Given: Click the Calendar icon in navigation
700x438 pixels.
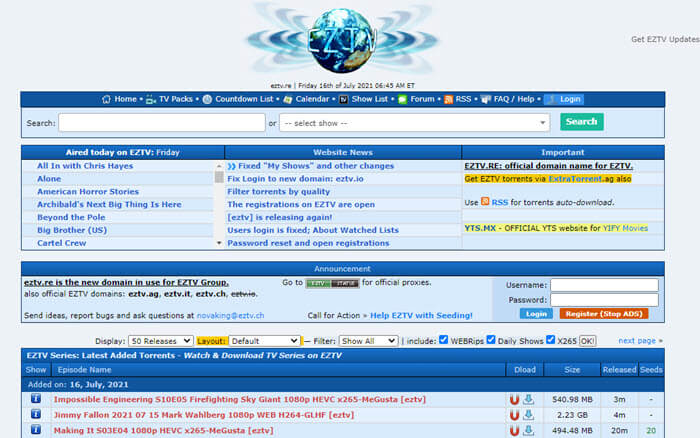Looking at the screenshot, I should click(288, 100).
